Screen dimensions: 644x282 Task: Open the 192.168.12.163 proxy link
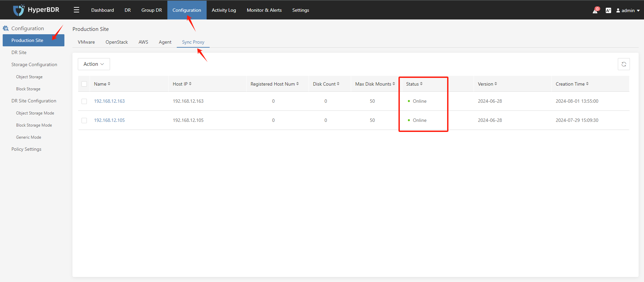tap(109, 101)
